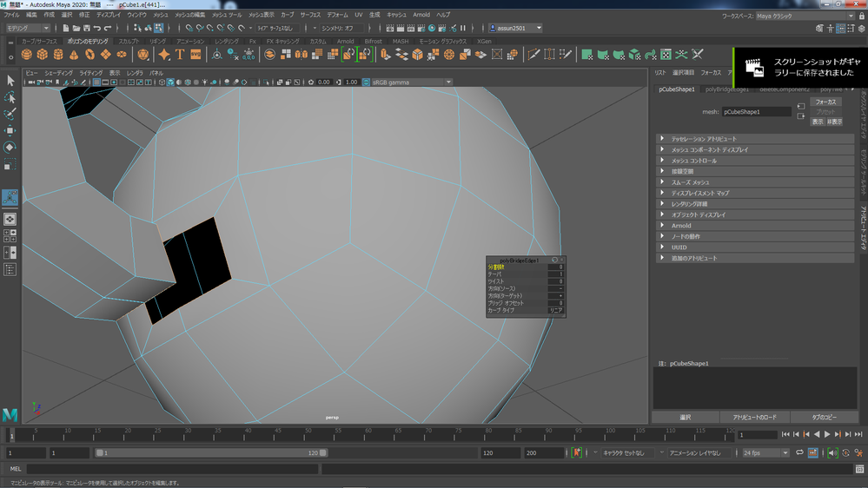The image size is (868, 488).
Task: Click the フォーカス button
Action: 825,102
